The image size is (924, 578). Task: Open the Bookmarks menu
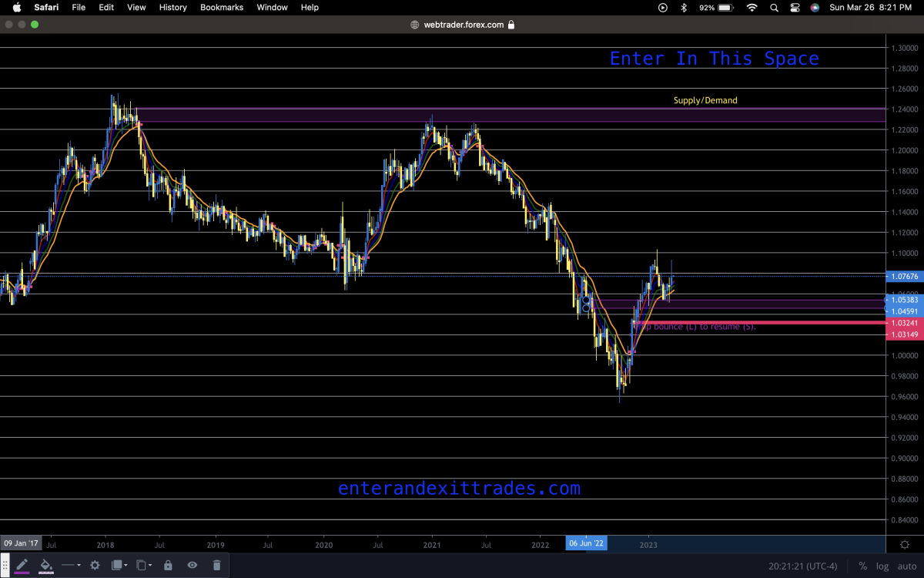(x=221, y=8)
